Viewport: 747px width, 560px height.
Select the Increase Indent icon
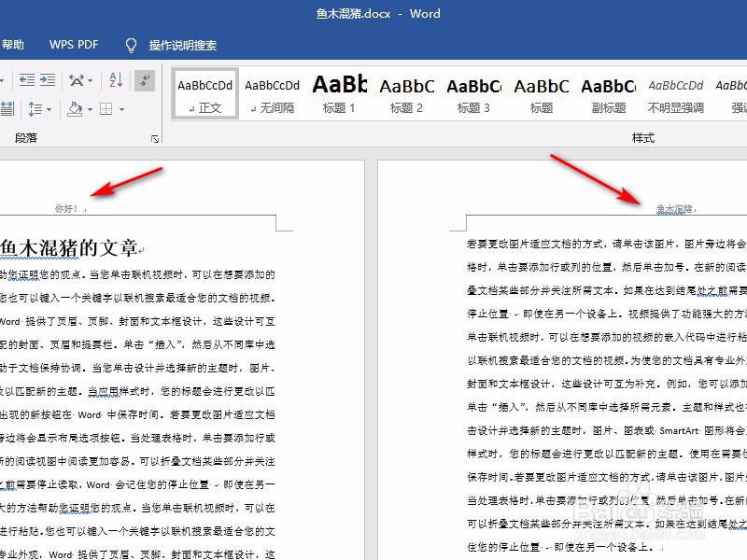(x=49, y=80)
